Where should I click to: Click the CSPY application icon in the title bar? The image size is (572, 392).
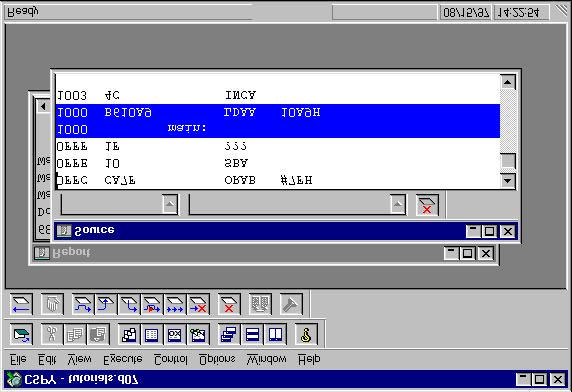pos(15,380)
